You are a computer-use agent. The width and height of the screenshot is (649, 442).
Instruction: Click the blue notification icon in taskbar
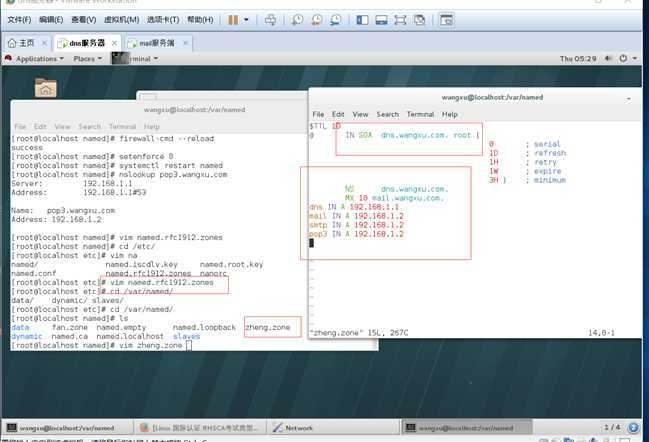633,427
